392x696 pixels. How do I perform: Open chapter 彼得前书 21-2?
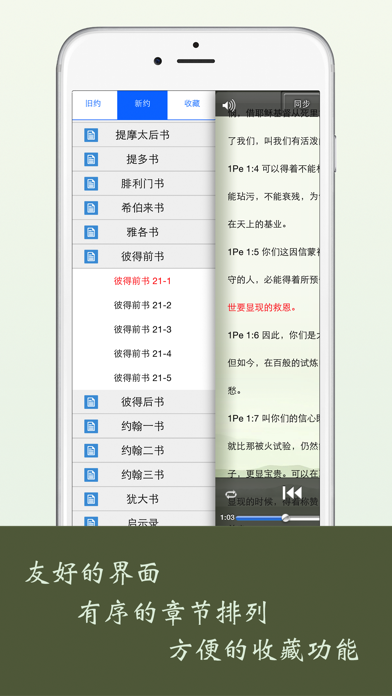click(x=143, y=305)
